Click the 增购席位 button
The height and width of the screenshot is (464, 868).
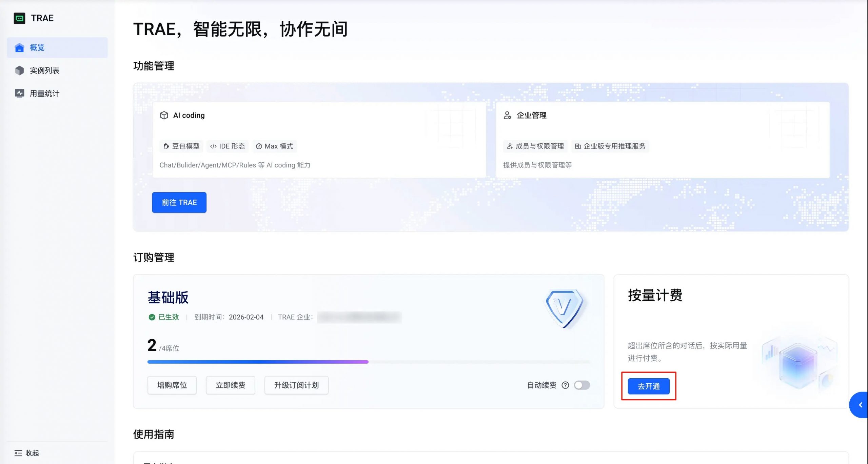tap(172, 385)
